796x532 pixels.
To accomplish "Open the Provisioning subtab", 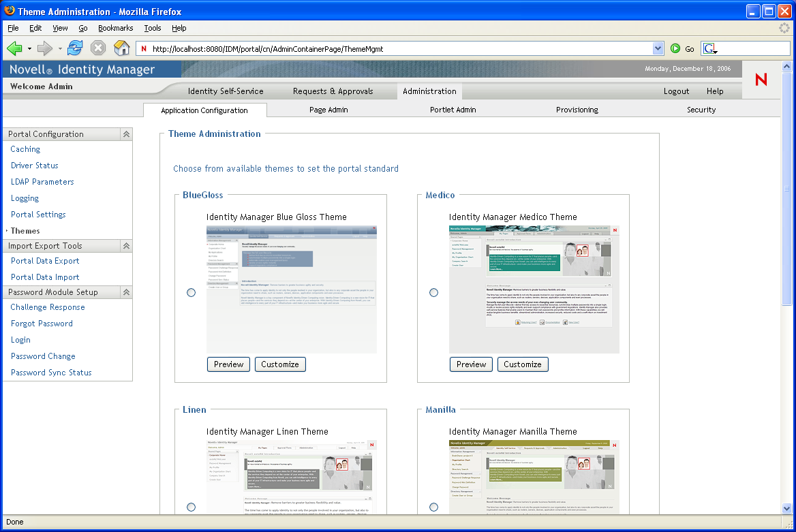I will coord(577,110).
